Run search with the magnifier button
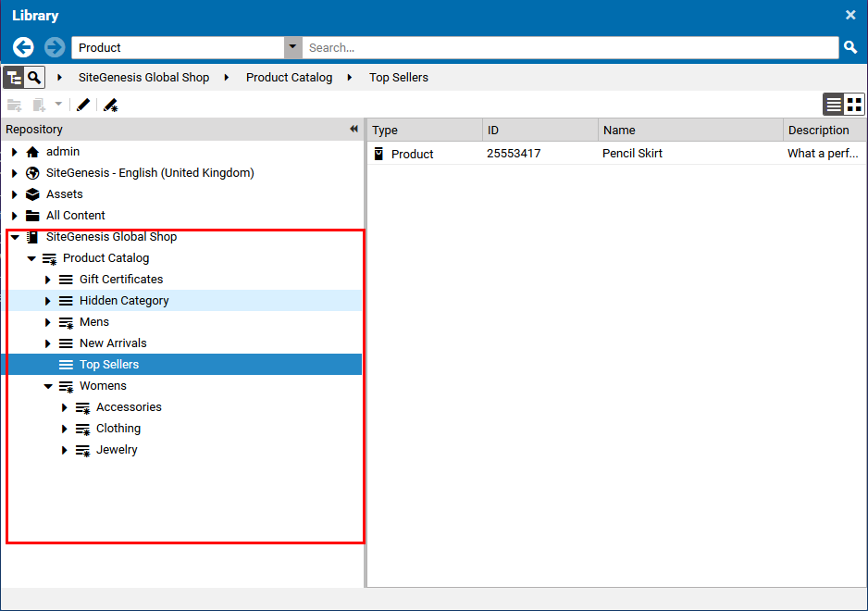The height and width of the screenshot is (611, 868). [x=850, y=47]
